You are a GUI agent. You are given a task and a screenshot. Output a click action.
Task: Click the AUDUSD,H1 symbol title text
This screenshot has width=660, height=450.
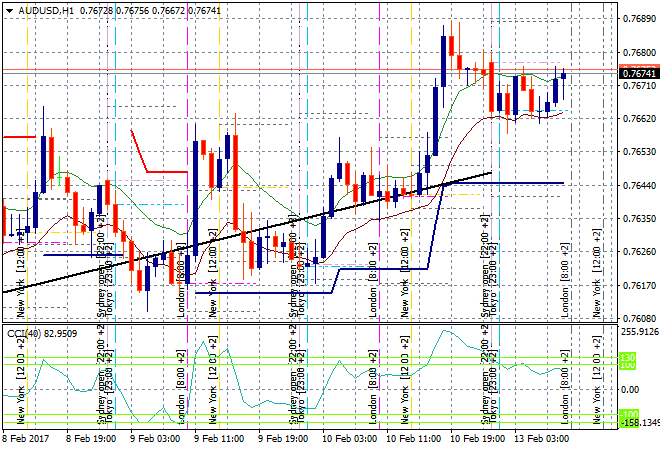46,8
